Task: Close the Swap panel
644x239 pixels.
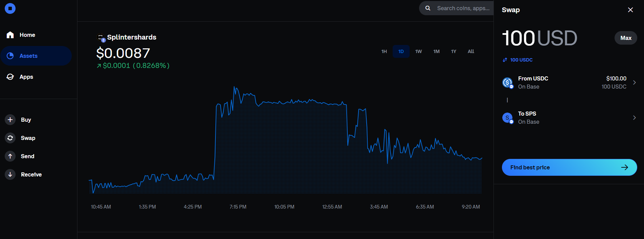Action: point(630,10)
